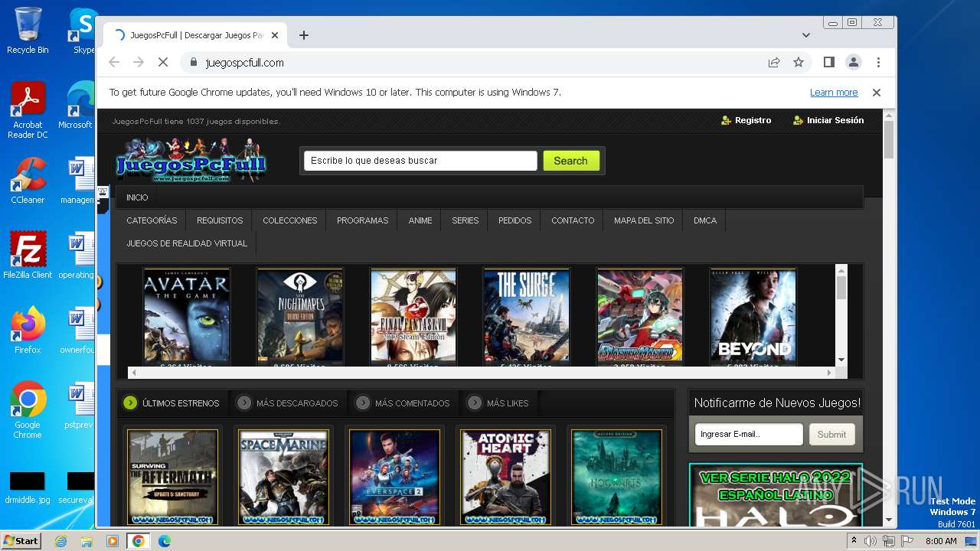
Task: Open Acrobat Reader DC desktop icon
Action: (x=28, y=110)
